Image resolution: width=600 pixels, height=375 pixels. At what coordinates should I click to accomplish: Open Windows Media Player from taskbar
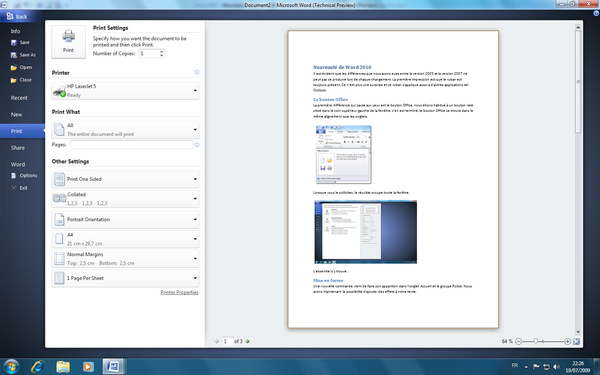[88, 367]
